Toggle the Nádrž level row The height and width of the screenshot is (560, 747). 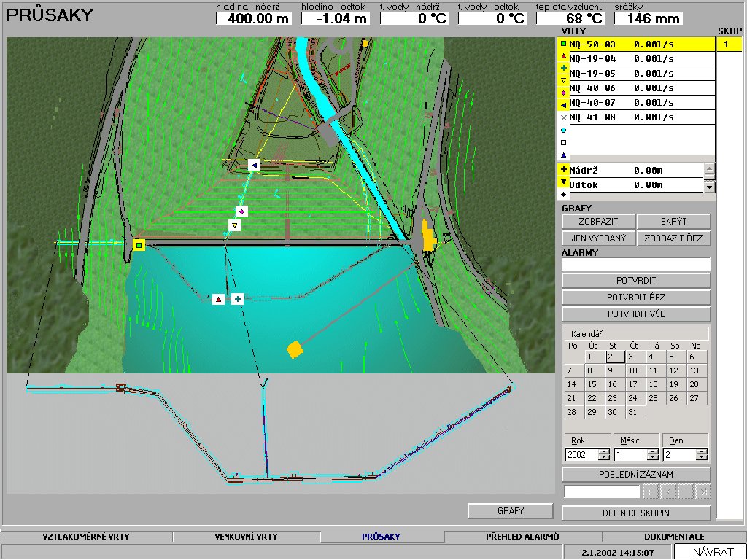631,170
